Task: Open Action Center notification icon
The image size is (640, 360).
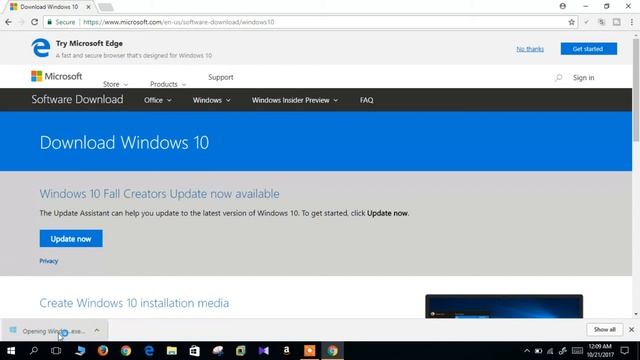Action: click(x=624, y=351)
